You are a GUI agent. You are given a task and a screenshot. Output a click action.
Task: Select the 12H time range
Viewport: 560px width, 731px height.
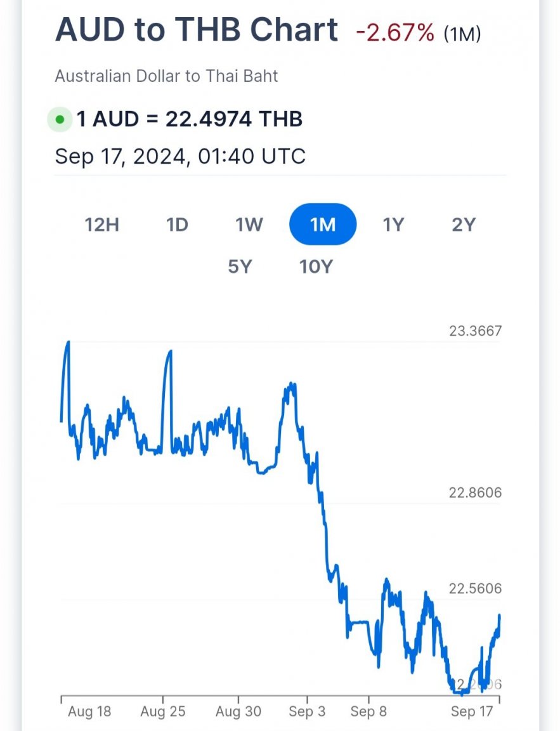102,225
